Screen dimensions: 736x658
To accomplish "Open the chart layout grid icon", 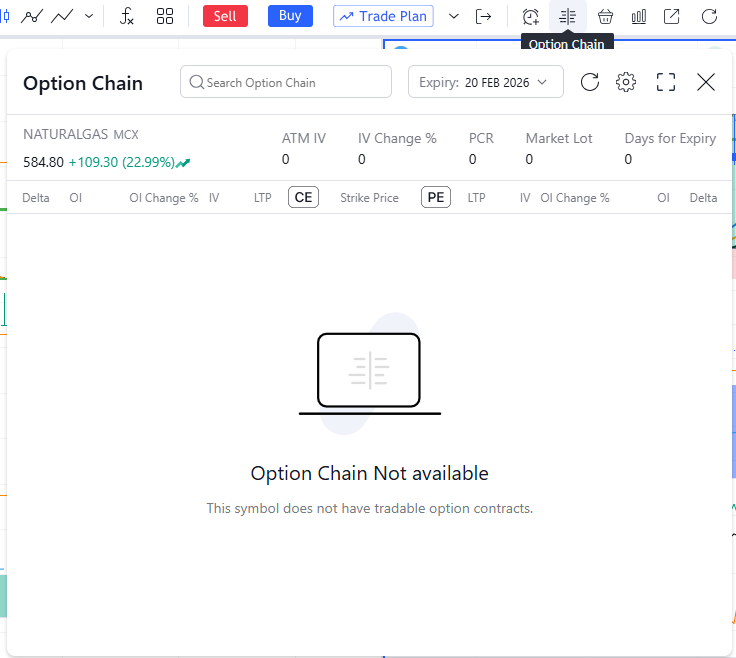I will pyautogui.click(x=165, y=16).
